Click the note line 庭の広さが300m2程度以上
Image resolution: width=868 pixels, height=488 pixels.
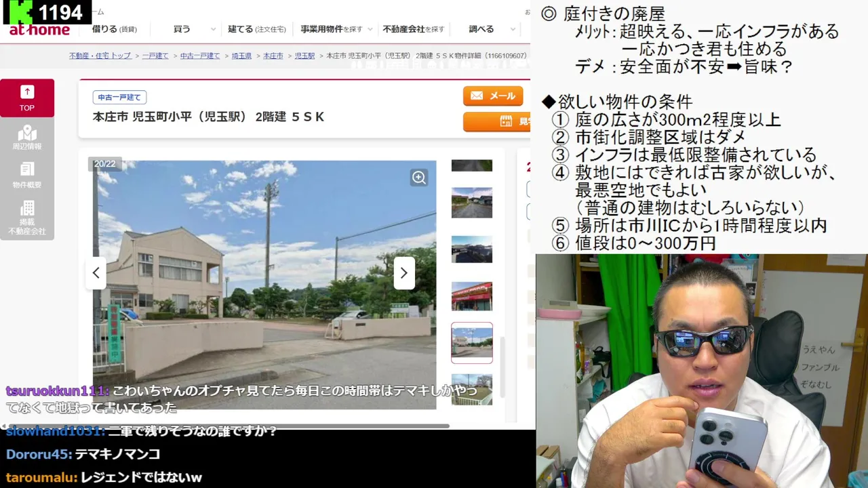pos(678,120)
